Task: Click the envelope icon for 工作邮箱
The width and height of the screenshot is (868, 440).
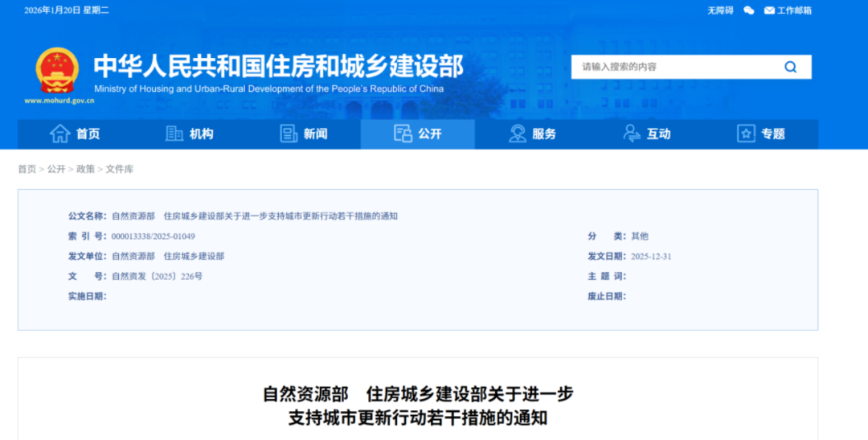Action: 769,10
